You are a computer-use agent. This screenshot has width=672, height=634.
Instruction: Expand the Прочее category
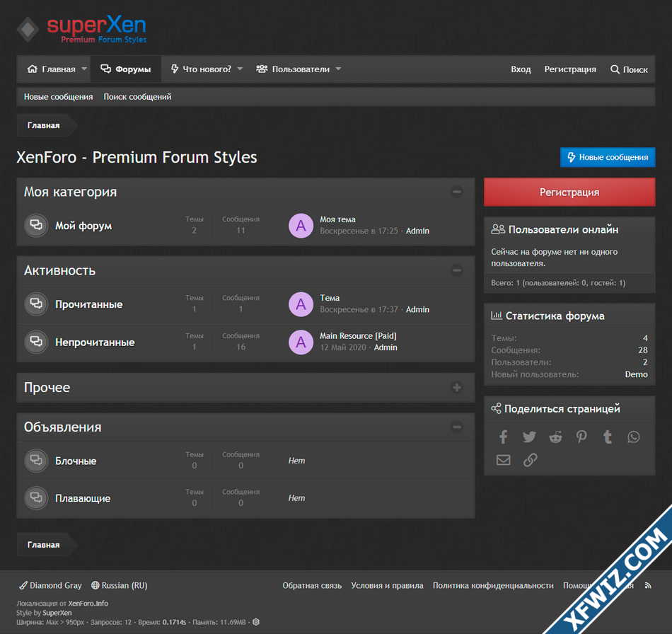457,388
